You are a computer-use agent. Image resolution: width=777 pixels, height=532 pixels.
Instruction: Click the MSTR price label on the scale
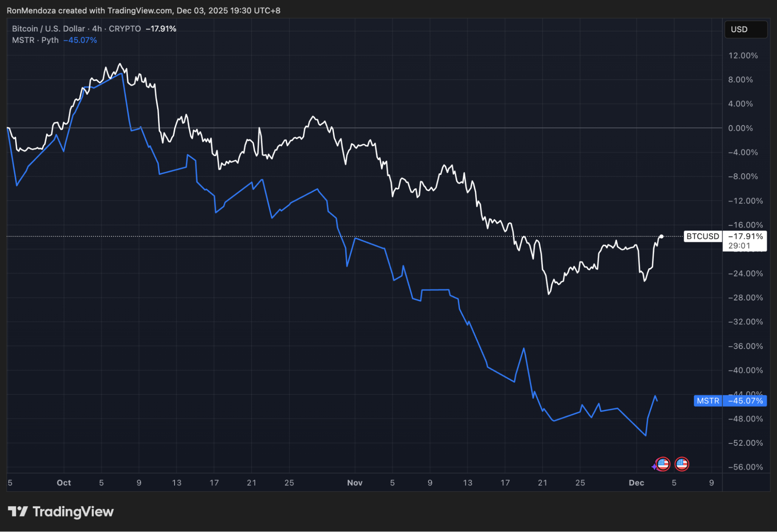point(708,401)
